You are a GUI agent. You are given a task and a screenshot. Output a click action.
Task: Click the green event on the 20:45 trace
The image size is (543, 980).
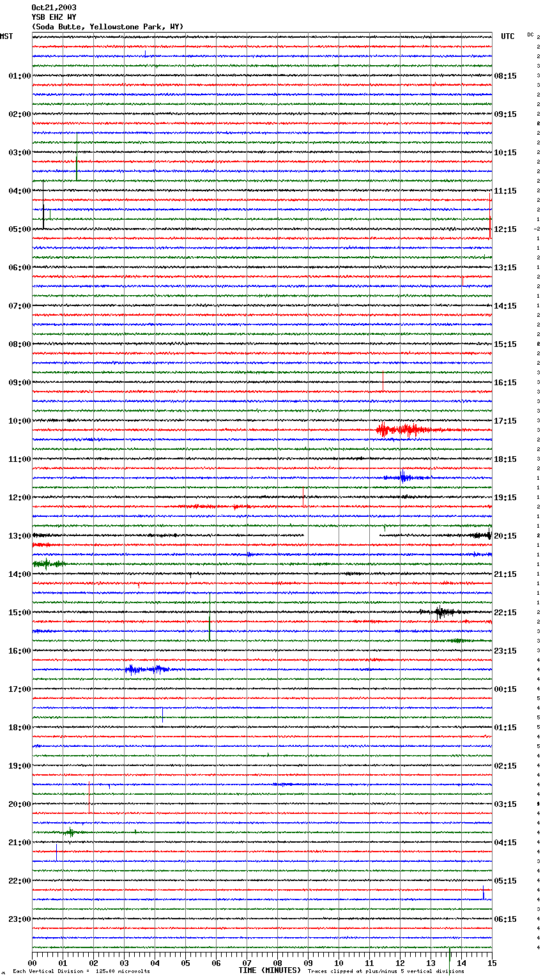[x=70, y=832]
